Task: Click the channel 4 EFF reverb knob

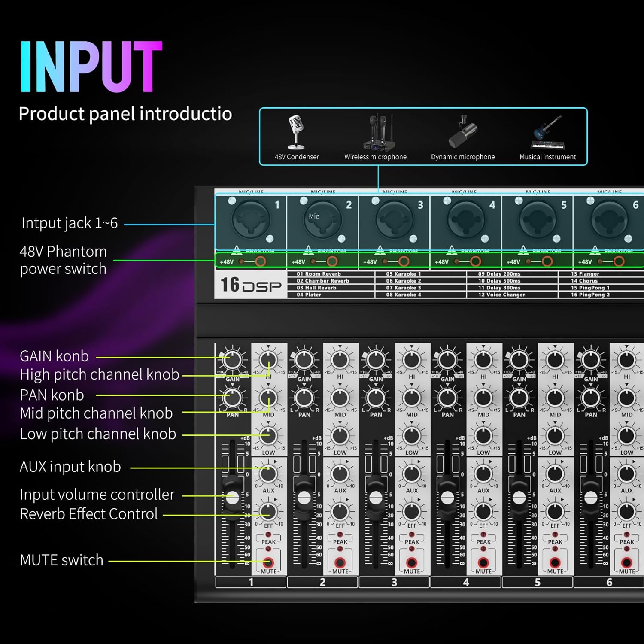Action: (483, 512)
